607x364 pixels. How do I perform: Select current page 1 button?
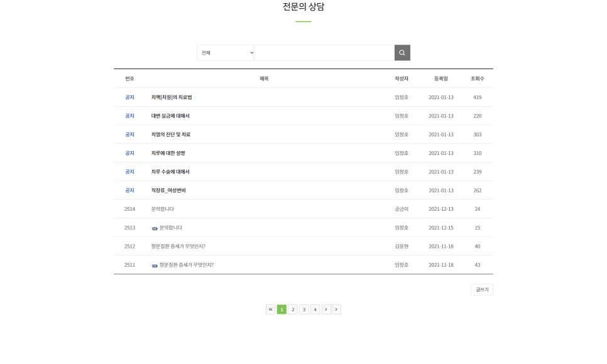pyautogui.click(x=282, y=309)
